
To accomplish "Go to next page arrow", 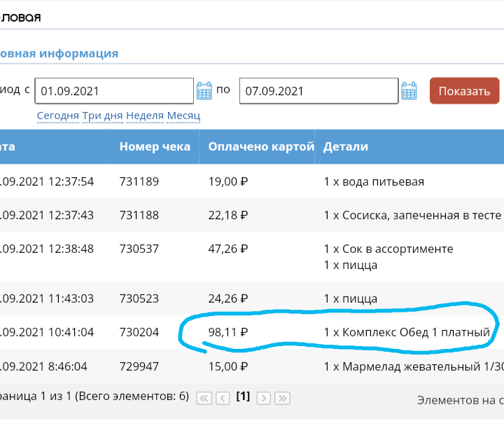I will point(264,399).
